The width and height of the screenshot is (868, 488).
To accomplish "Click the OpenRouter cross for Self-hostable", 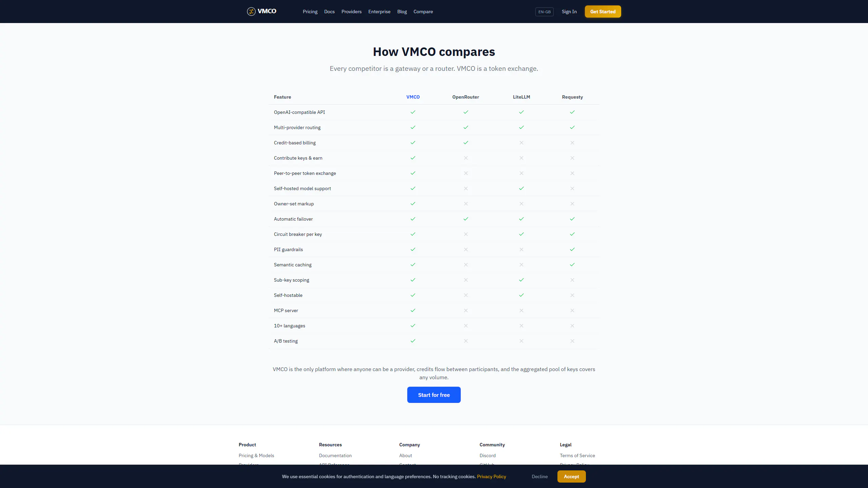I will 466,295.
